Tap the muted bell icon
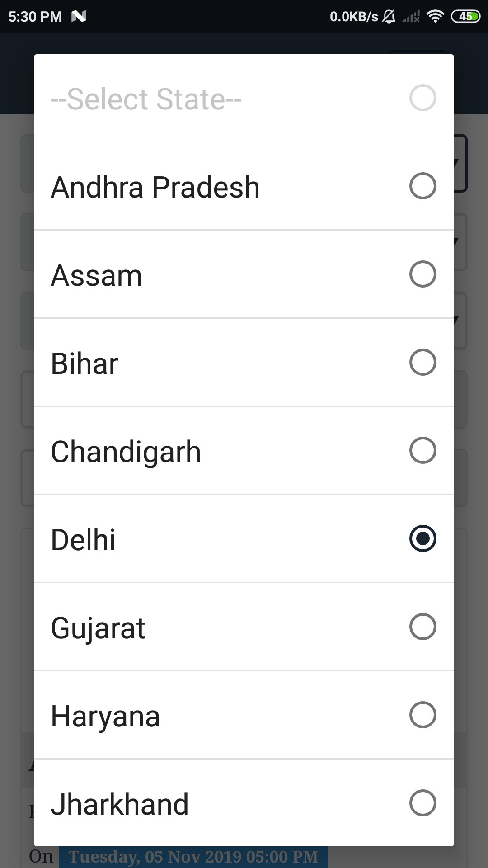The width and height of the screenshot is (488, 868). (389, 17)
